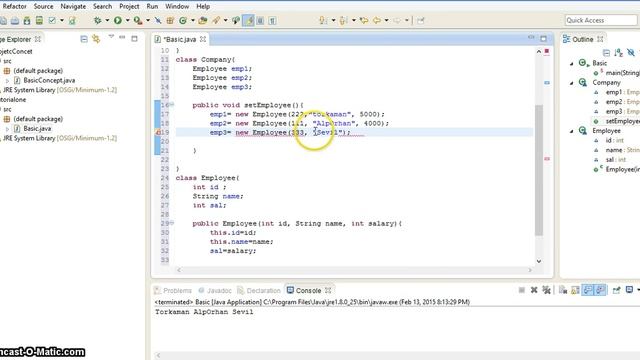Image resolution: width=640 pixels, height=360 pixels.
Task: Close the Basic.java editor tab
Action: tap(203, 39)
